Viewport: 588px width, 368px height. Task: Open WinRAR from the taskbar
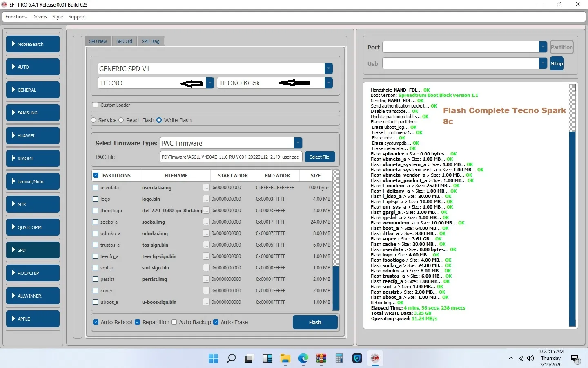(321, 359)
